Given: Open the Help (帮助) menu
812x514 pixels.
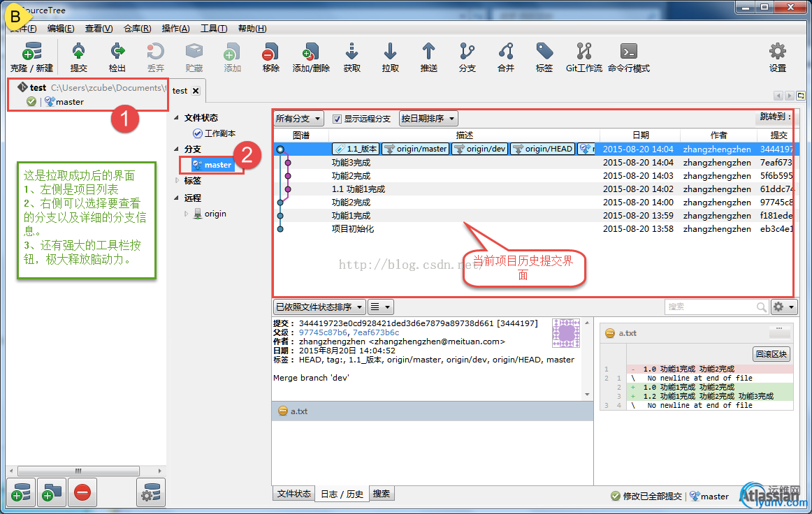Looking at the screenshot, I should point(252,29).
